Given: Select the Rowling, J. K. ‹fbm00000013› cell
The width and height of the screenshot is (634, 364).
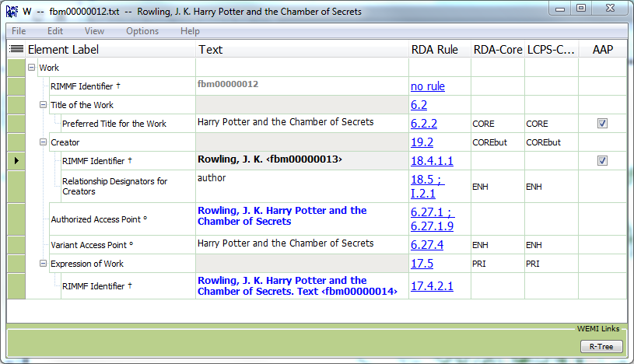Looking at the screenshot, I should [x=302, y=160].
